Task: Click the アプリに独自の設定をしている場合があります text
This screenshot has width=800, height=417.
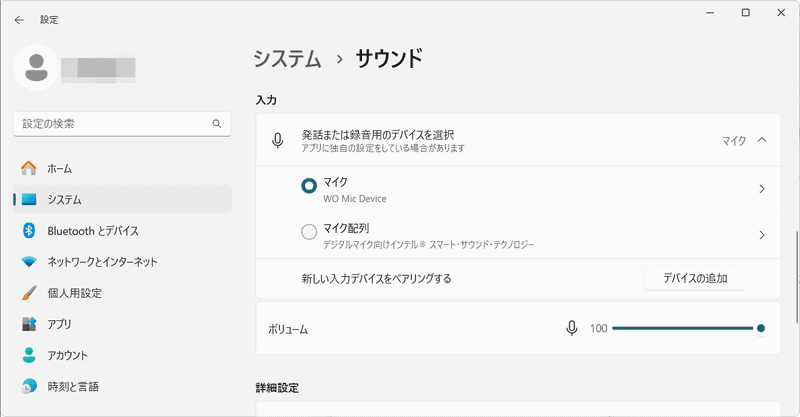Action: pyautogui.click(x=383, y=148)
